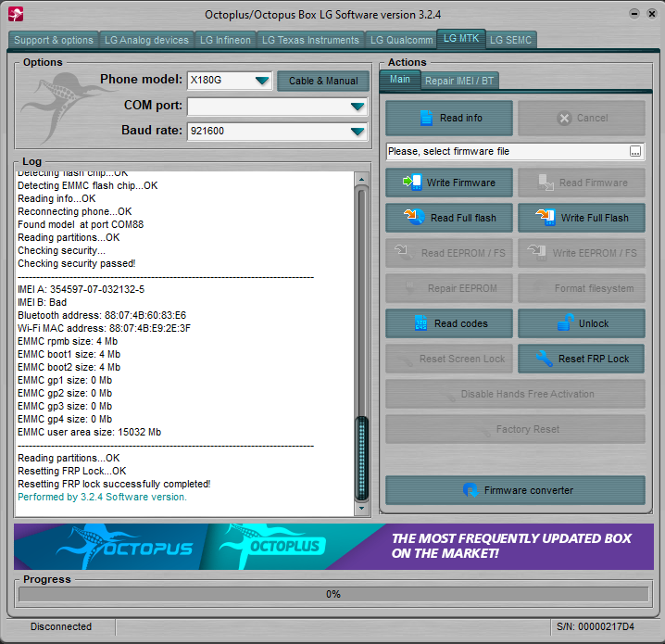The height and width of the screenshot is (644, 665).
Task: Click the Octoplus app logo icon
Action: coord(16,15)
